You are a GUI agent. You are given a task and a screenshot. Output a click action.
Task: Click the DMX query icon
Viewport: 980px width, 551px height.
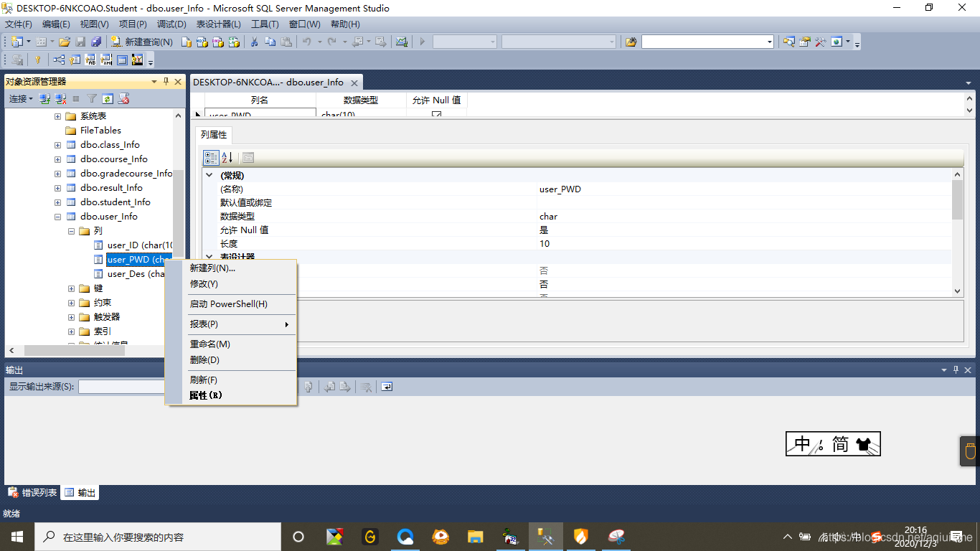(217, 42)
